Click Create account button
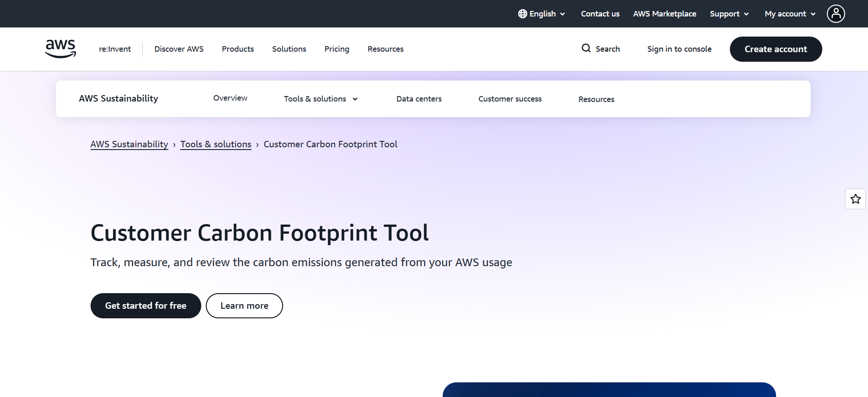Image resolution: width=868 pixels, height=397 pixels. (x=776, y=49)
